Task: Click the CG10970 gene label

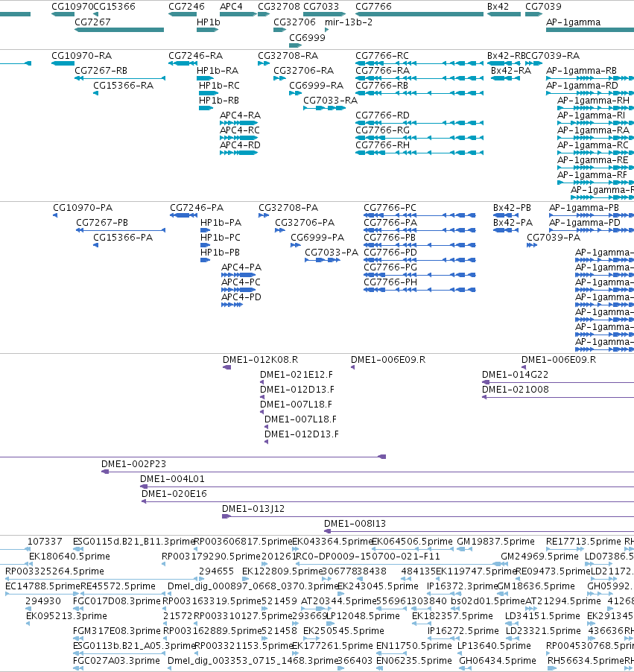Action: click(x=72, y=7)
